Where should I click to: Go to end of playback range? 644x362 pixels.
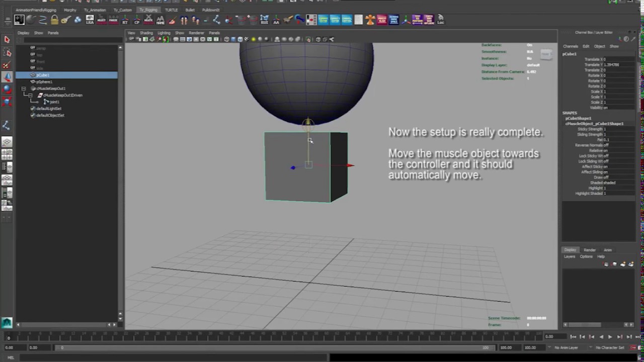pyautogui.click(x=638, y=337)
